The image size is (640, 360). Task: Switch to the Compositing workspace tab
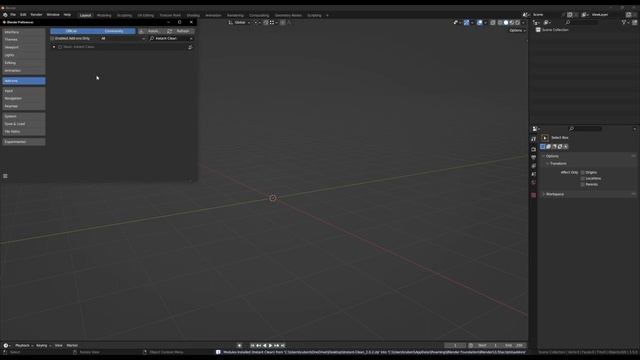point(259,16)
